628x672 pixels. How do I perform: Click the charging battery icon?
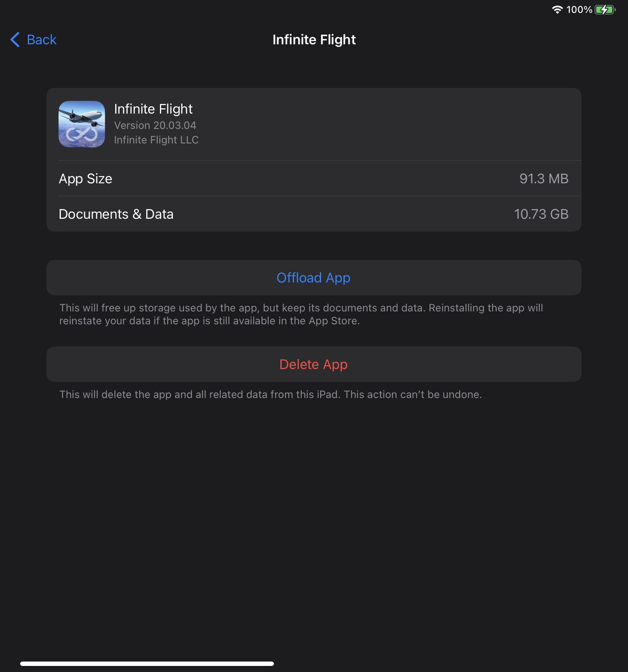(605, 9)
